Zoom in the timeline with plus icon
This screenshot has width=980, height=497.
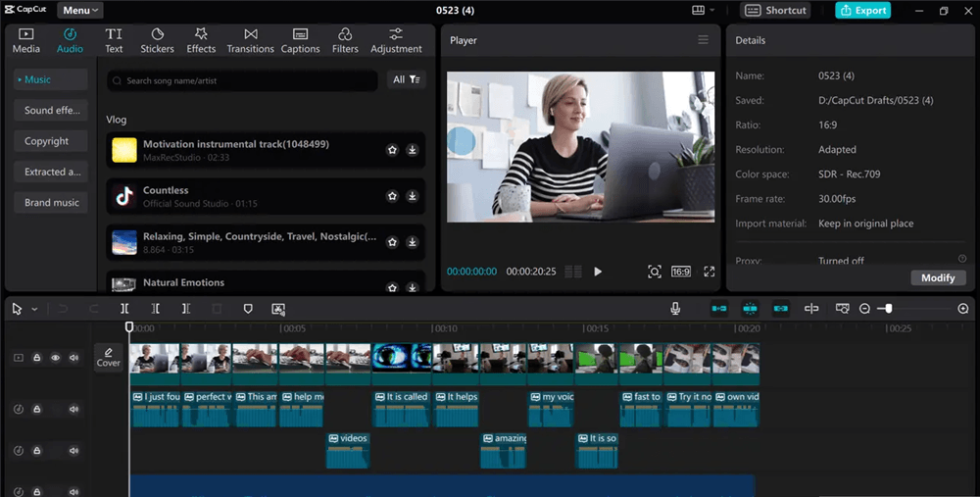point(963,308)
